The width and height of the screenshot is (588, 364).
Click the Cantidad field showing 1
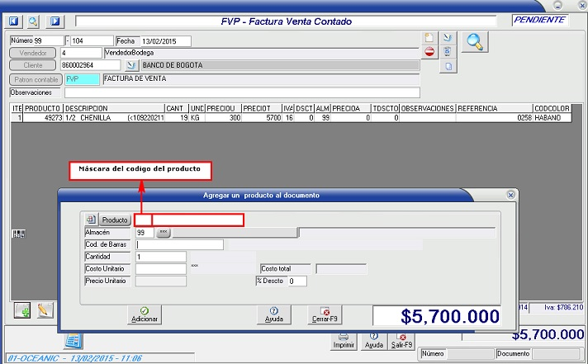161,257
